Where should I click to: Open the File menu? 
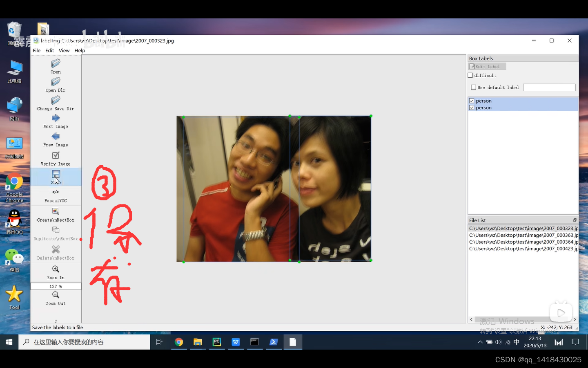[x=36, y=51]
